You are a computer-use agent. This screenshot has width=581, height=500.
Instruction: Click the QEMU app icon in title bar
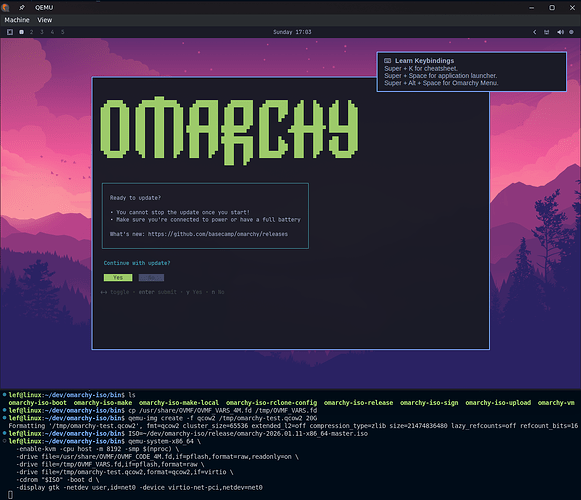click(5, 7)
